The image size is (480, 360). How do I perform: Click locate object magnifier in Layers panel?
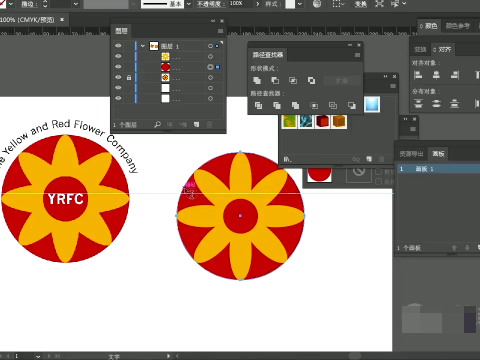click(x=157, y=125)
